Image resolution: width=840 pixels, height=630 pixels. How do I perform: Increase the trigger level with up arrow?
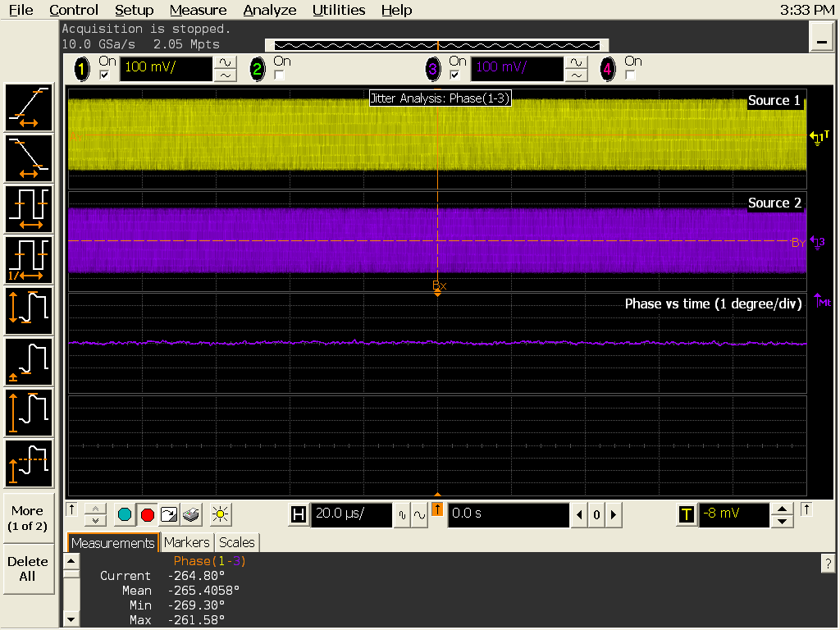point(783,509)
